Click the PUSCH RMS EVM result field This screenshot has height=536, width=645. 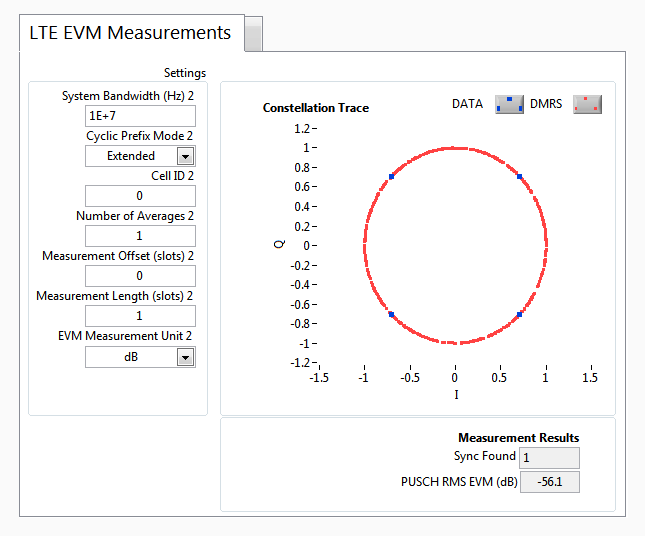(x=550, y=482)
